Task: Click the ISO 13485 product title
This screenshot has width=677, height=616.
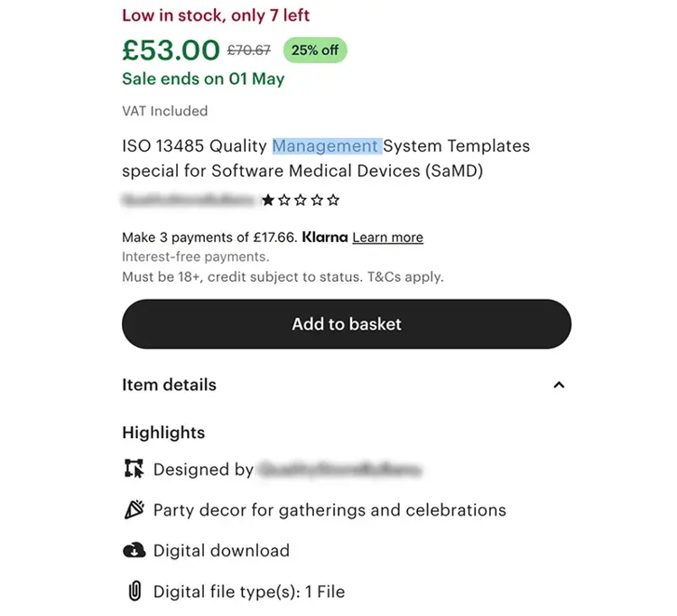Action: [326, 158]
